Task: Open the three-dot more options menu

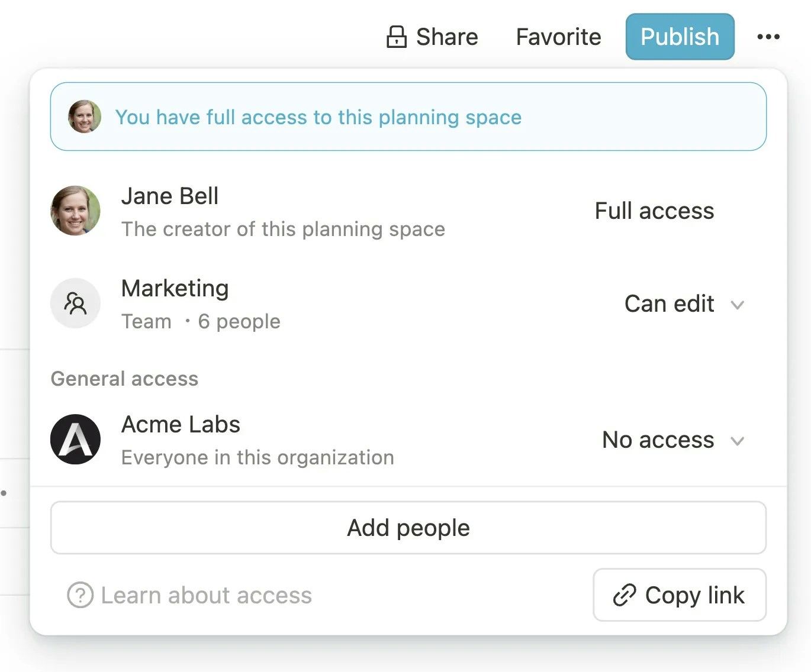Action: 768,37
